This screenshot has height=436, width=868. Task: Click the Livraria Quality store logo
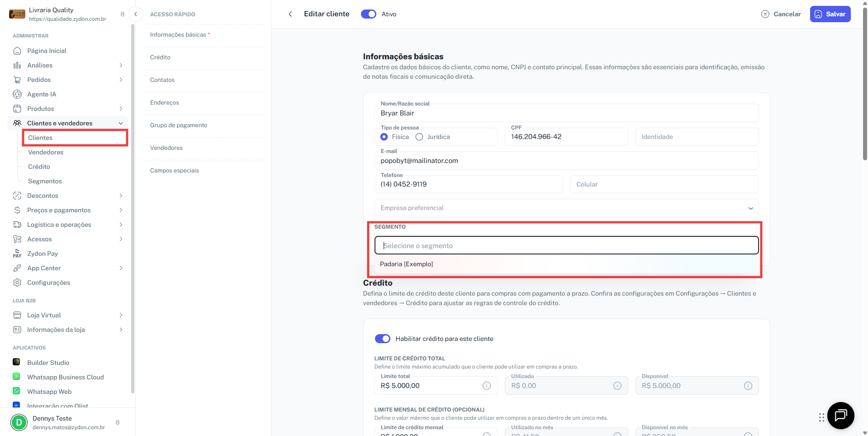(17, 14)
